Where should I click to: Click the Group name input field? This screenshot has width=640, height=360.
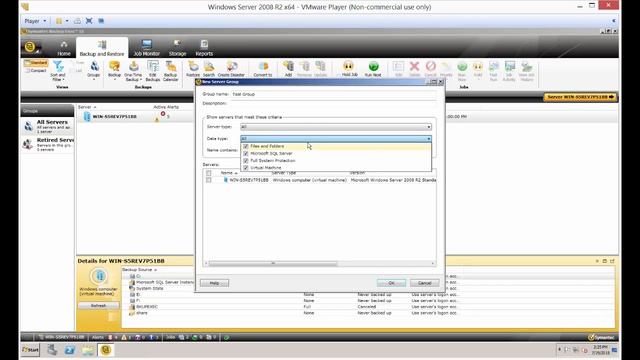(x=333, y=94)
